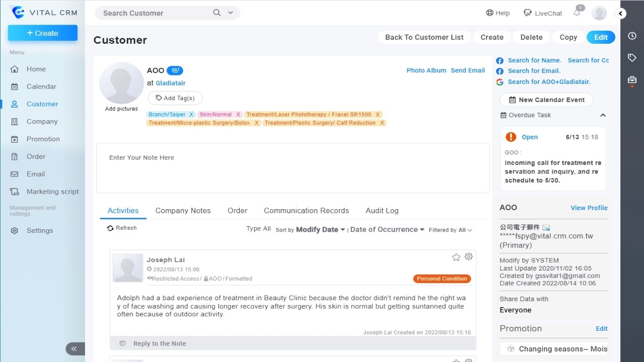Switch to the Audit Log tab

tap(382, 211)
